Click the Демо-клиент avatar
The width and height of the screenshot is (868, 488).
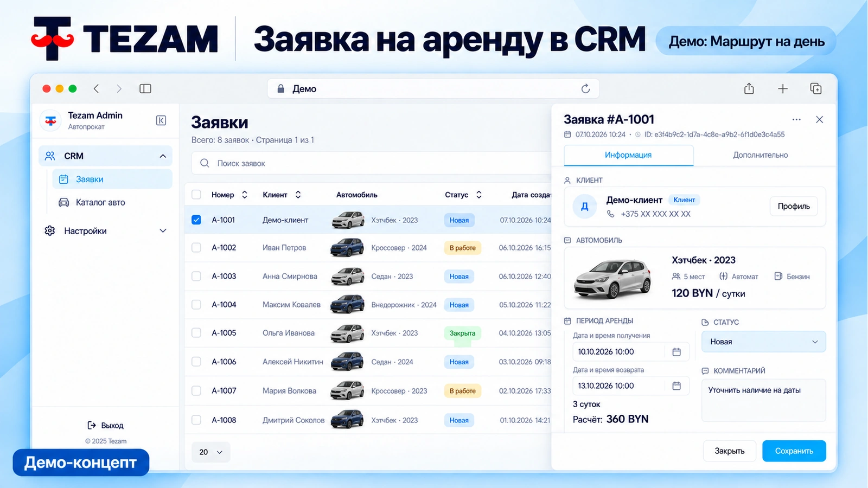[x=585, y=207]
